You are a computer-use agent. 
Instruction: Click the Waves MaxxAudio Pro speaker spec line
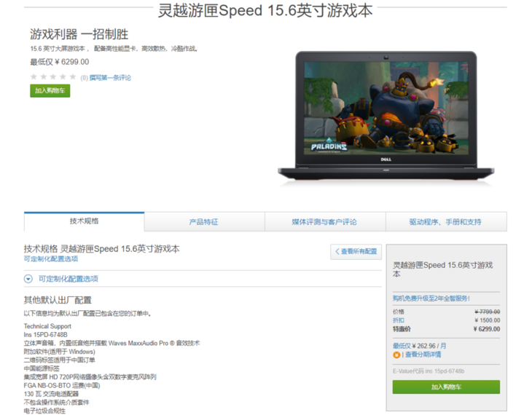pos(112,343)
